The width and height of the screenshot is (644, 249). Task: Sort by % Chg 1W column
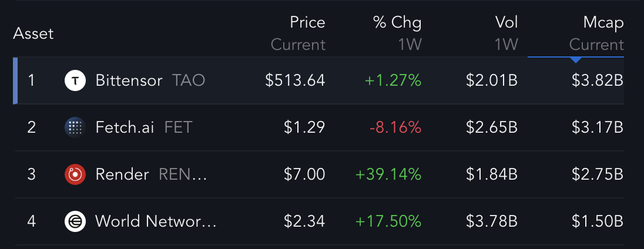(x=397, y=33)
